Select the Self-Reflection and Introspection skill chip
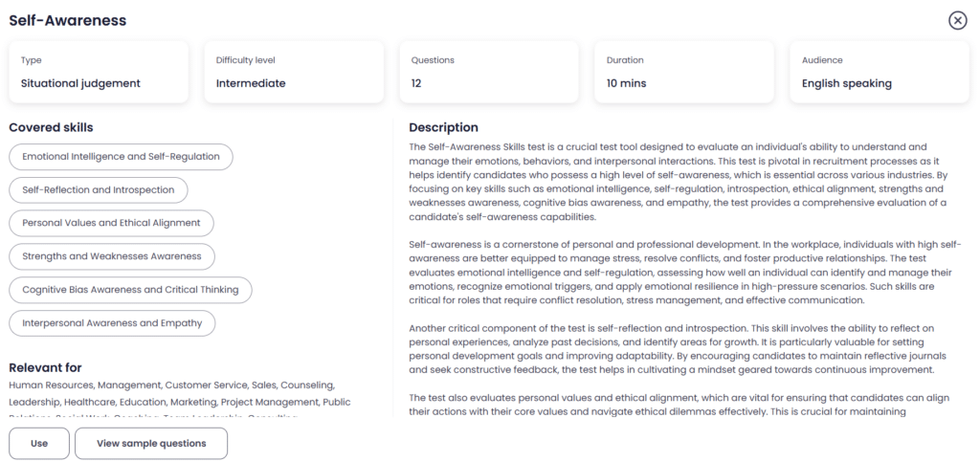The width and height of the screenshot is (980, 462). [99, 189]
